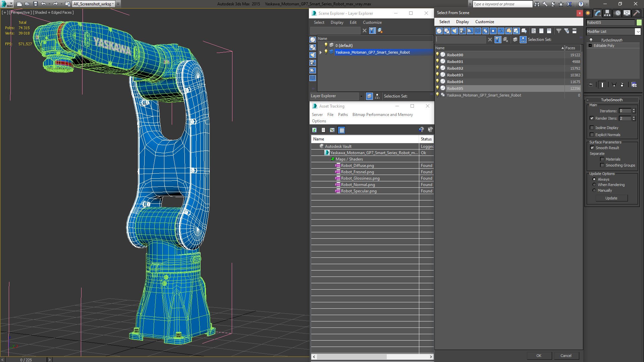Collapse the TurboSmooth rollout header

pyautogui.click(x=611, y=100)
